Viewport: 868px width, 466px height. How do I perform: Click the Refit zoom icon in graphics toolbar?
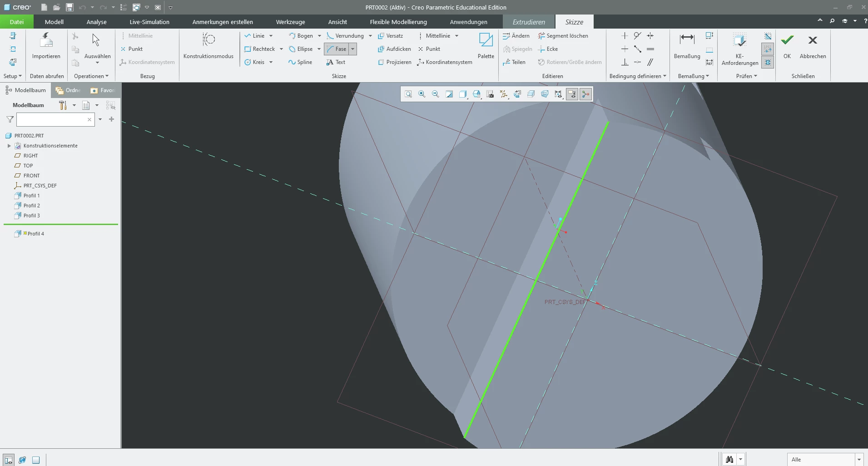pos(408,94)
